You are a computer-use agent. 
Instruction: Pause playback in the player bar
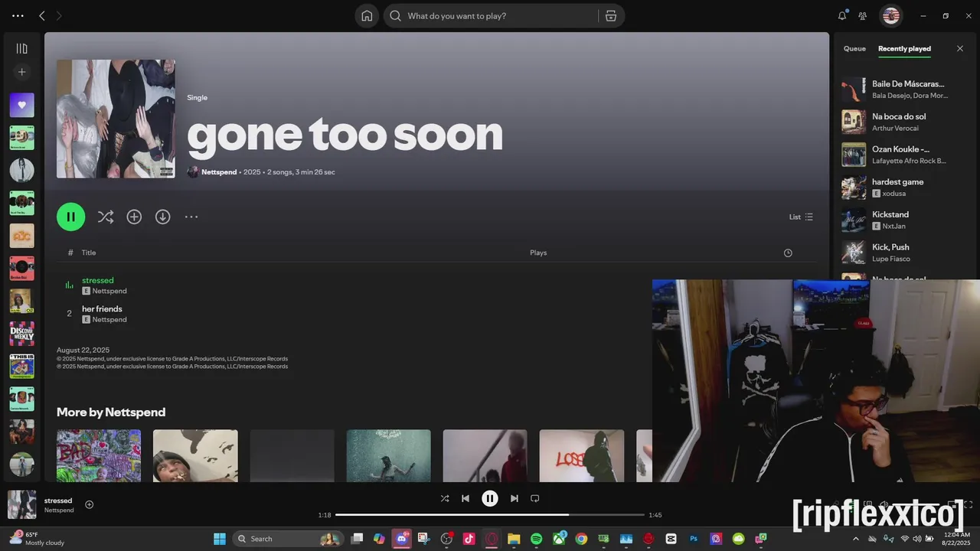[x=490, y=498]
